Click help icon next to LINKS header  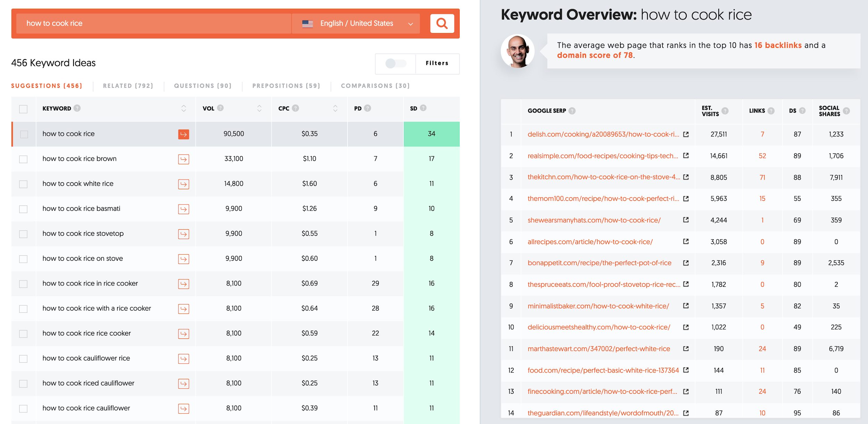(771, 111)
